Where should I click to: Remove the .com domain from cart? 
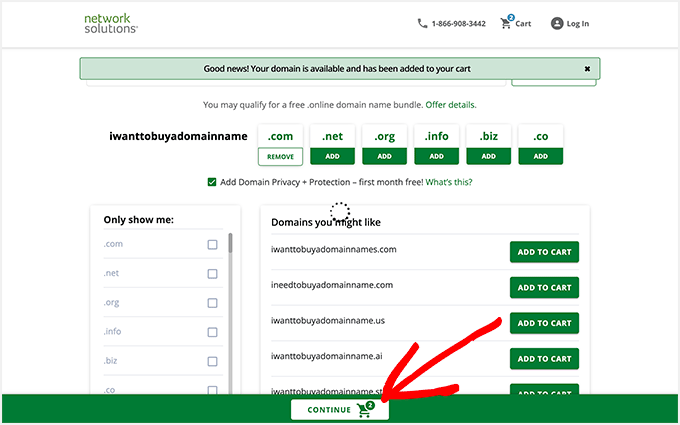280,156
